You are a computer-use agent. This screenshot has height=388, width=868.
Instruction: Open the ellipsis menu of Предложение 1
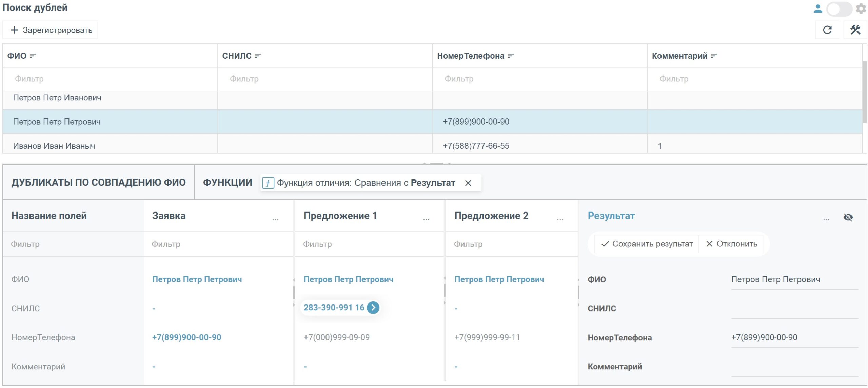pos(426,219)
